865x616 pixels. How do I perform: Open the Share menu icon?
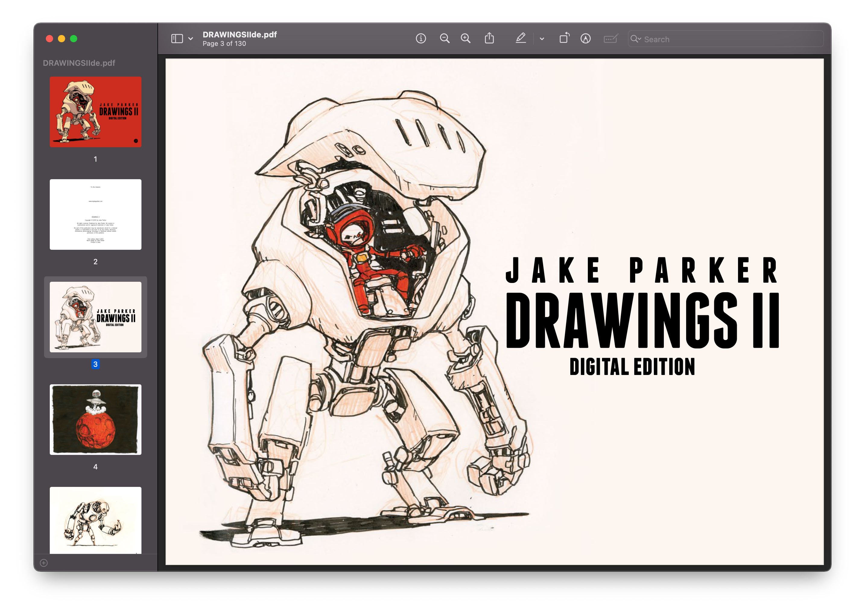tap(489, 38)
